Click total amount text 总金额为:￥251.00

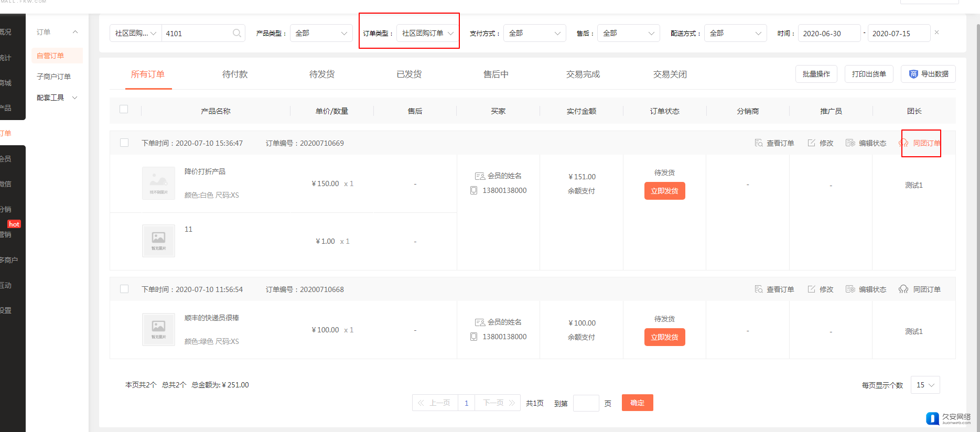coord(220,385)
